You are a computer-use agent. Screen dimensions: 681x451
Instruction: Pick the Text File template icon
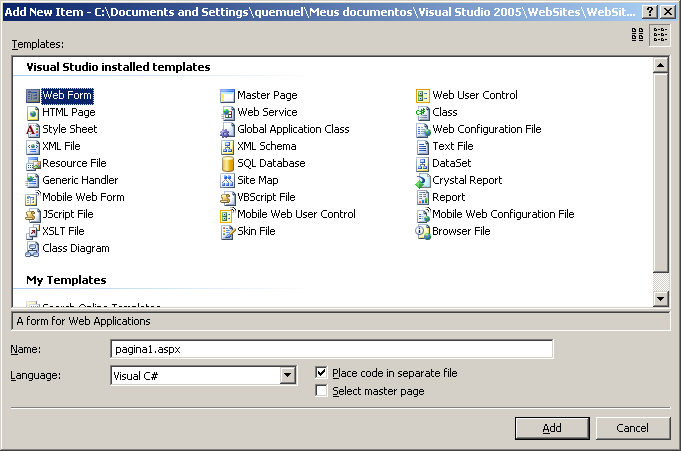click(x=422, y=146)
